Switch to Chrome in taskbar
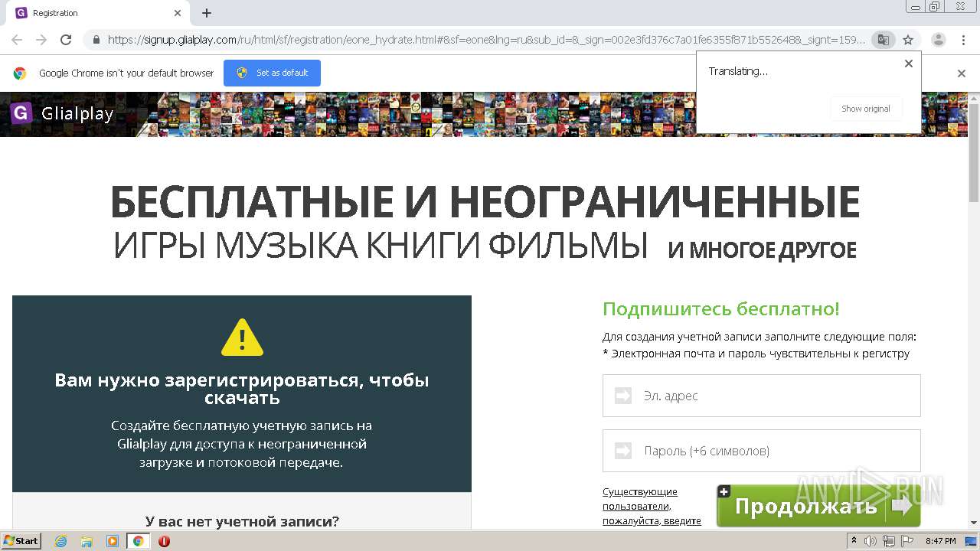Screen dimensions: 980x551 tap(139, 541)
